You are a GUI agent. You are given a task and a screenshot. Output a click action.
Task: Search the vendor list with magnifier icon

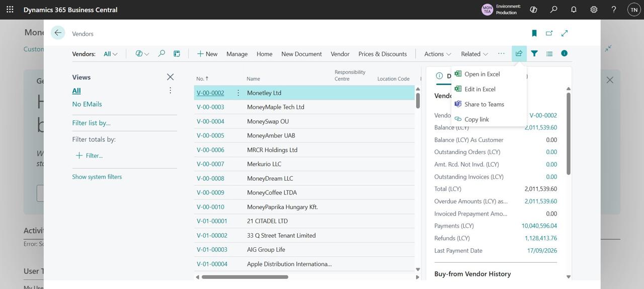[x=162, y=53]
